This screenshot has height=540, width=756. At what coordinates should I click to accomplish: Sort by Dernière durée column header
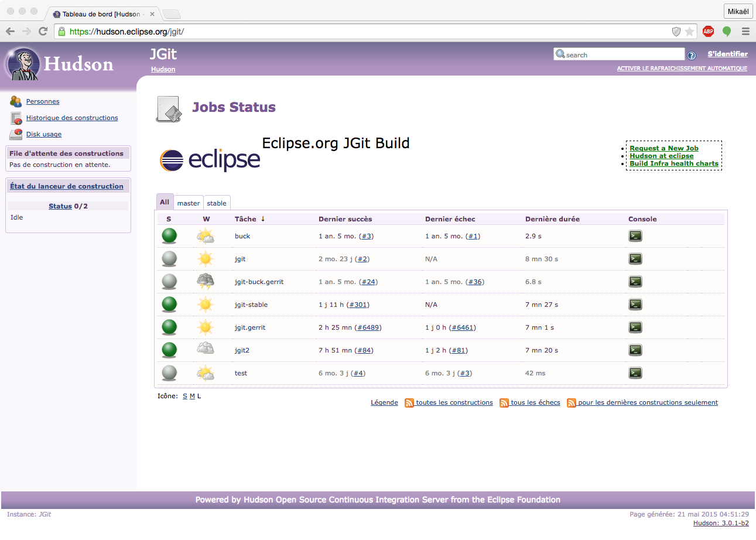pos(552,219)
